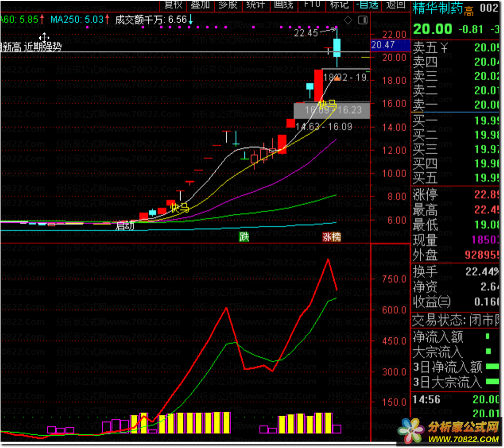Click the 3日大宗流入 row
Image resolution: width=504 pixels, height=448 pixels.
click(456, 382)
